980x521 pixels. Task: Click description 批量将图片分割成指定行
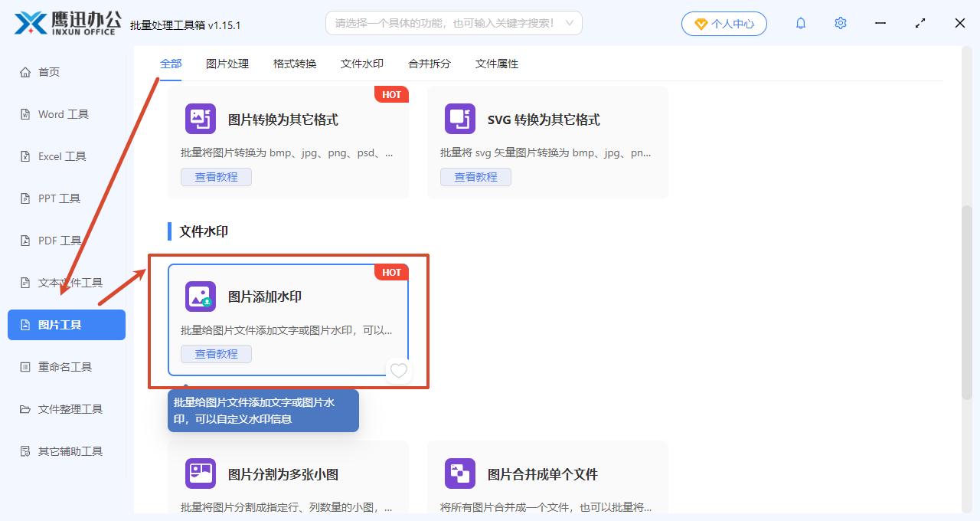click(287, 507)
